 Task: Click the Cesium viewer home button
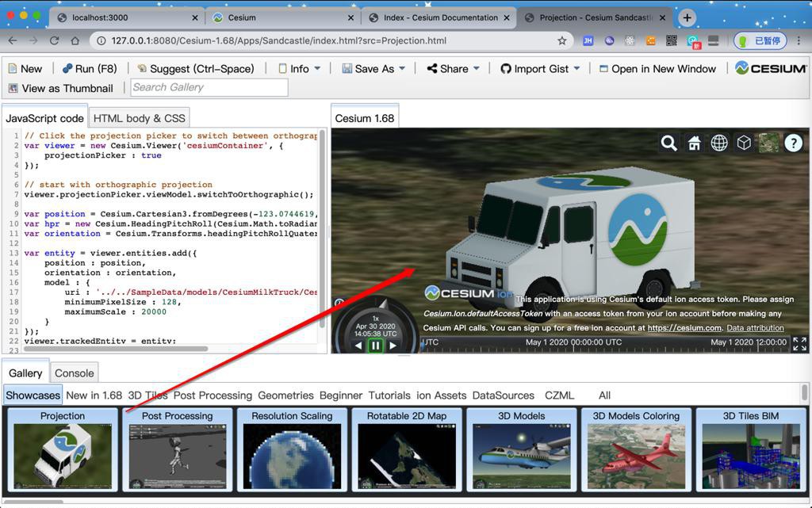(x=694, y=143)
